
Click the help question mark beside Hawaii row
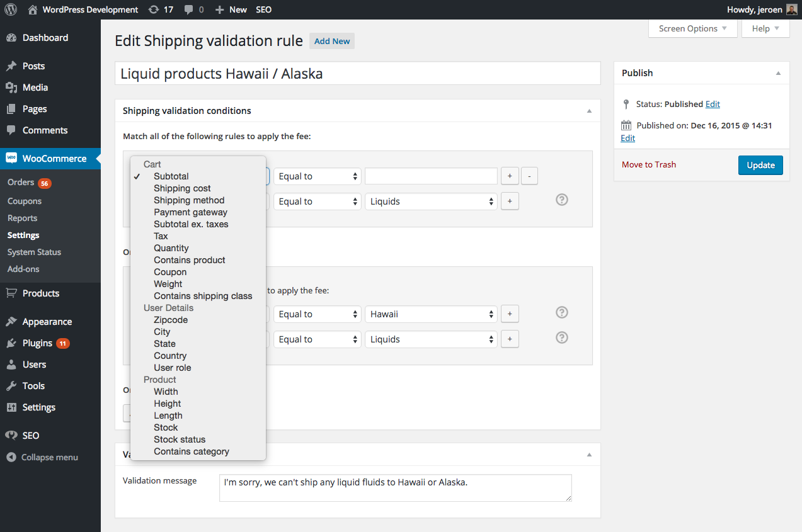coord(562,313)
